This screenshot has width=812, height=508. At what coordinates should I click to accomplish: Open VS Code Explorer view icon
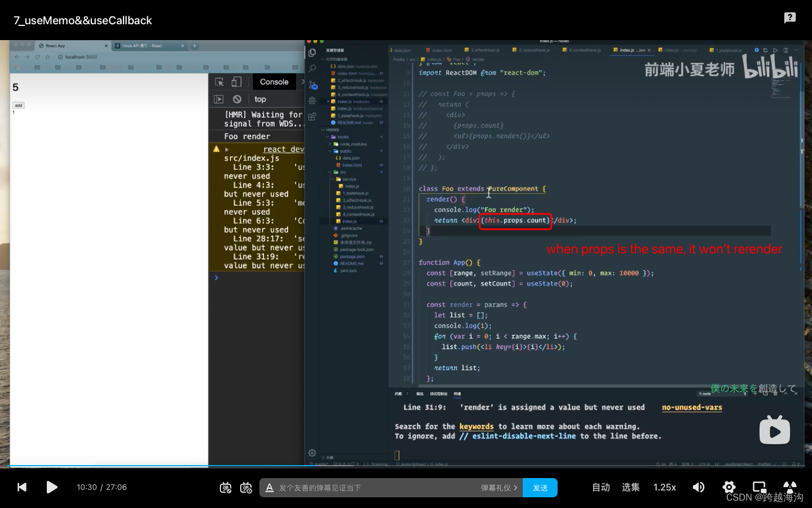312,52
